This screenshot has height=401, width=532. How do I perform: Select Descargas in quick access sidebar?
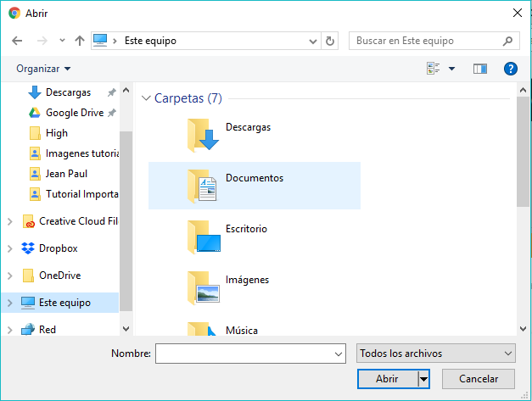(68, 92)
